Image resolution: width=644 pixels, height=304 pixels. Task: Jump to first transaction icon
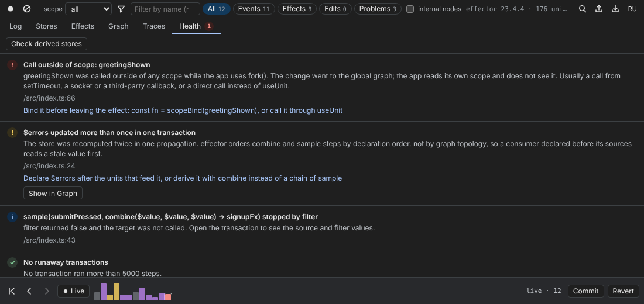point(12,291)
